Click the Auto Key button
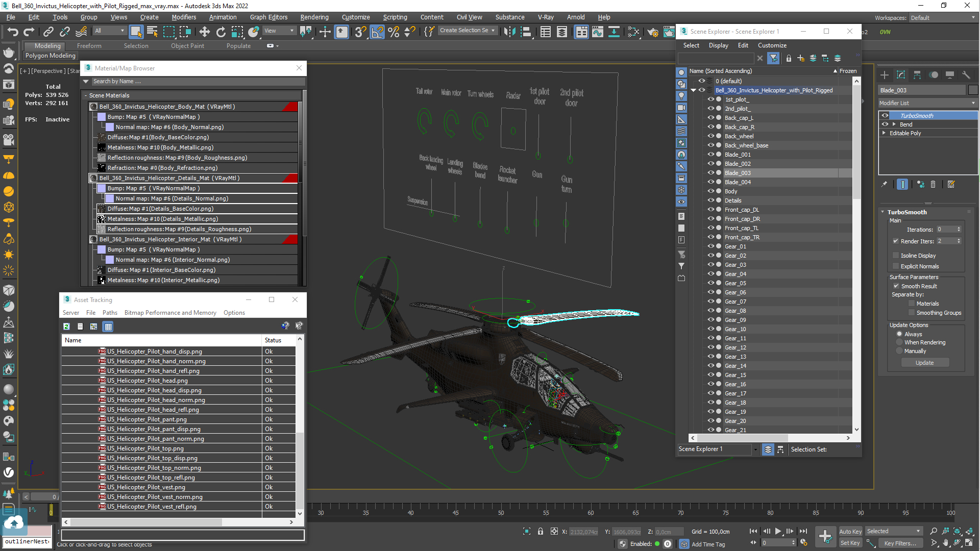The width and height of the screenshot is (980, 551). coord(850,532)
